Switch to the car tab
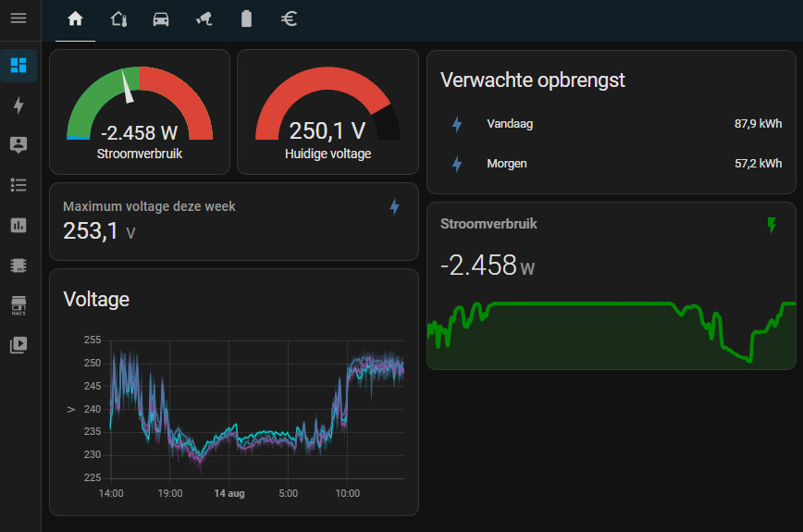The height and width of the screenshot is (532, 803). point(161,19)
